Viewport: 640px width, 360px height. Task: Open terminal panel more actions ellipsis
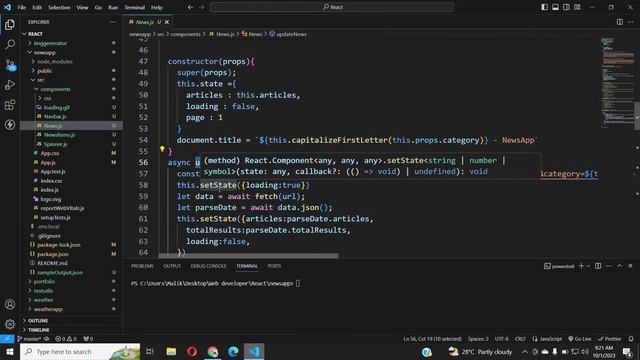pos(609,266)
